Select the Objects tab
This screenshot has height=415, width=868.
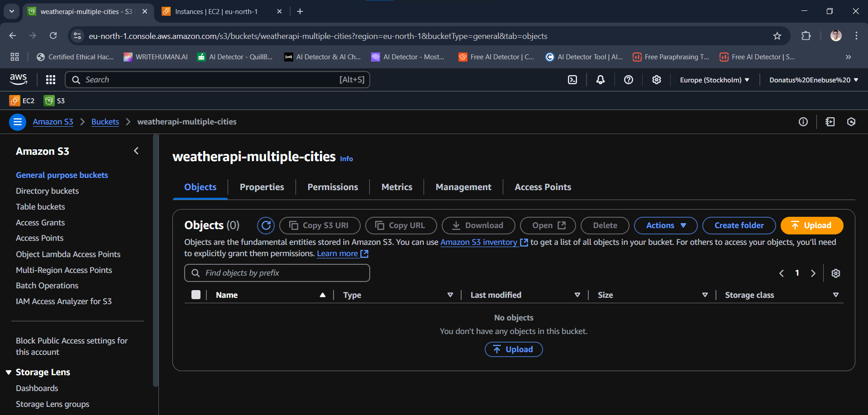[200, 187]
